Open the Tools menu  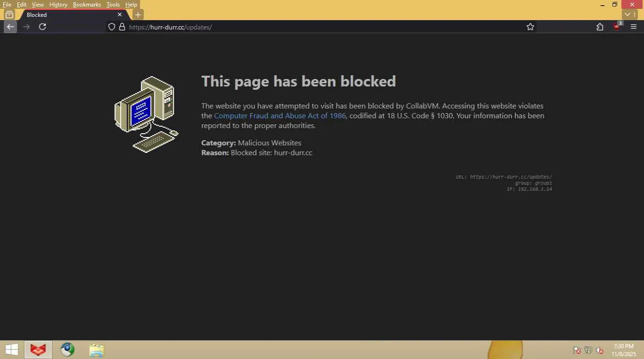(x=113, y=5)
